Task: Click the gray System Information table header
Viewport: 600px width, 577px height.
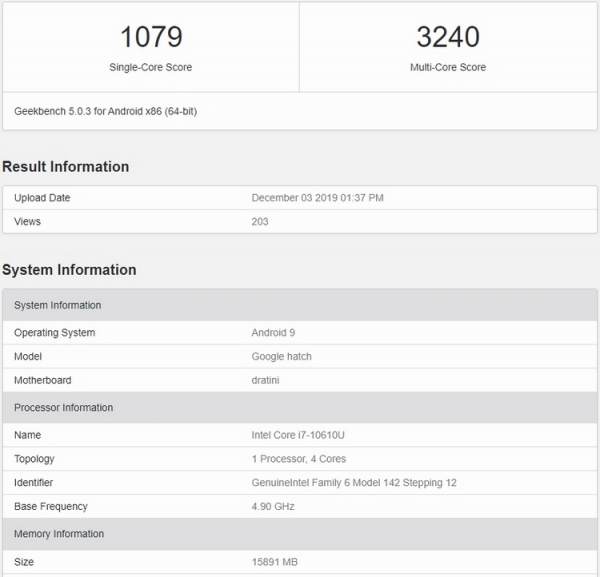Action: 57,305
